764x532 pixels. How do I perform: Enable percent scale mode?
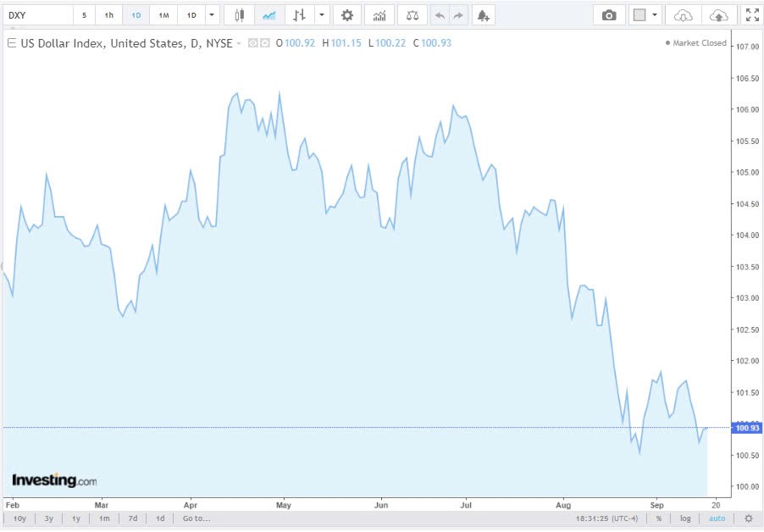[658, 518]
